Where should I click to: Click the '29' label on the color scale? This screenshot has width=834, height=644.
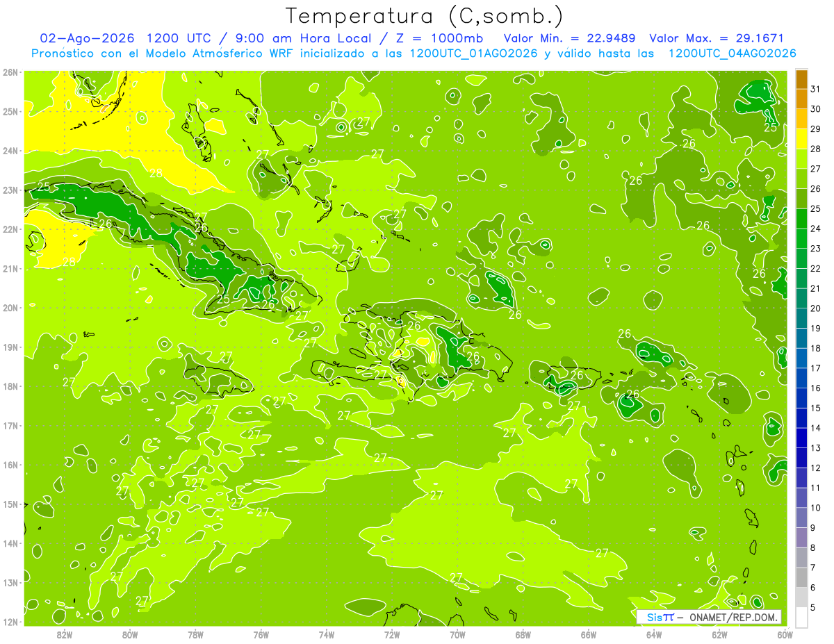pos(815,129)
